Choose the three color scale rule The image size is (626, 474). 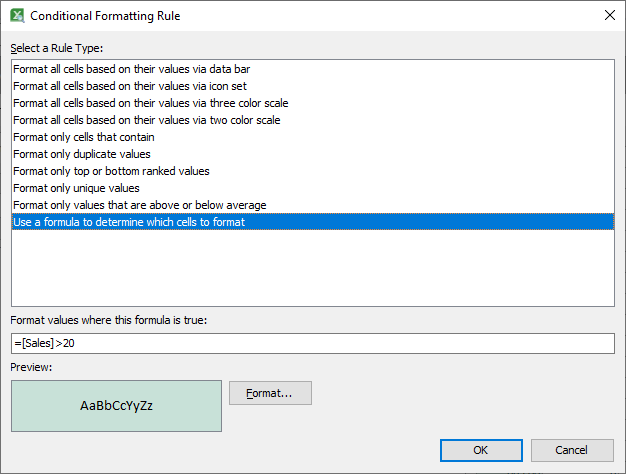313,103
